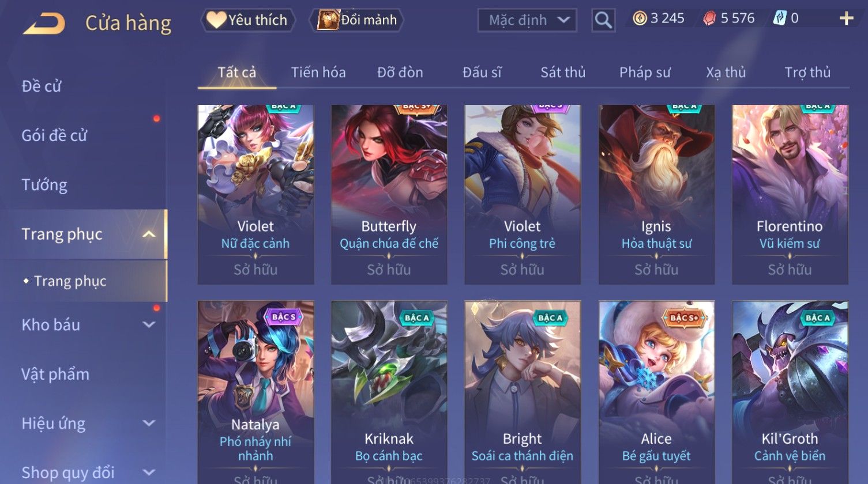Switch to the Pháp sư tab
The height and width of the screenshot is (484, 868).
(645, 73)
